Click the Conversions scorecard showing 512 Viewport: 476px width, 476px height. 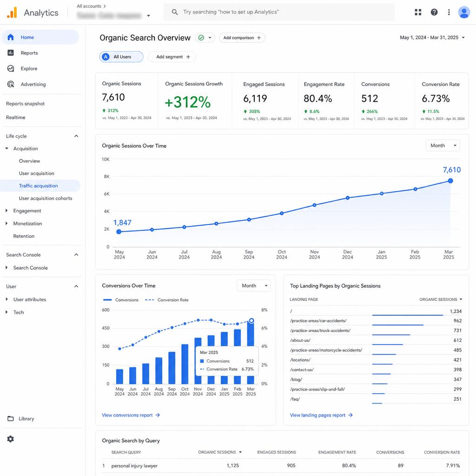[384, 100]
